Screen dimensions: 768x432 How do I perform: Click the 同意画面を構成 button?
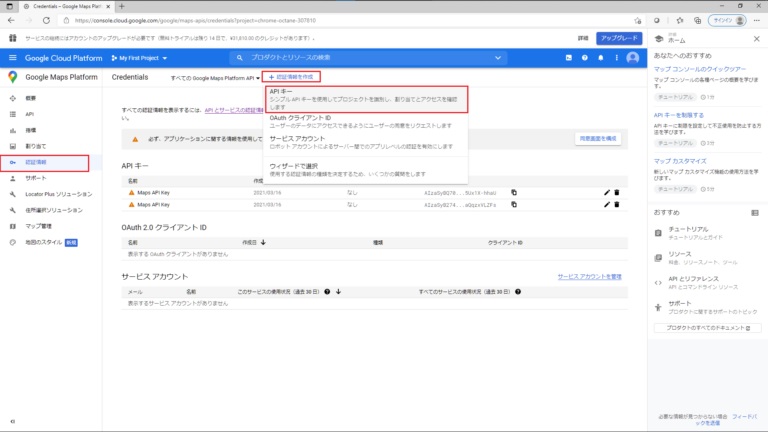pyautogui.click(x=598, y=139)
